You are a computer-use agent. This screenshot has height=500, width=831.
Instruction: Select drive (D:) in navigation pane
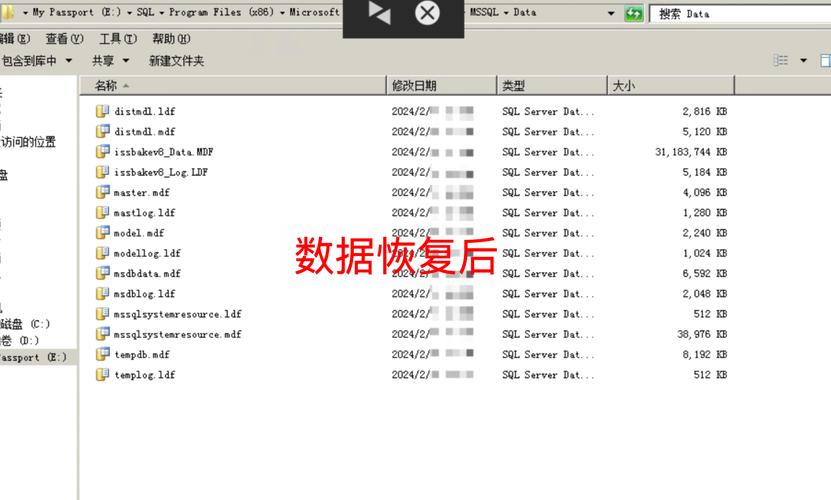[20, 340]
